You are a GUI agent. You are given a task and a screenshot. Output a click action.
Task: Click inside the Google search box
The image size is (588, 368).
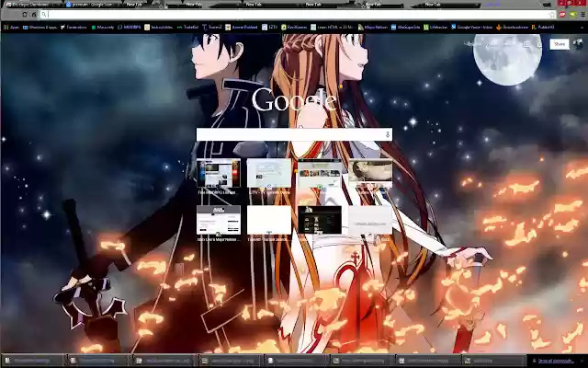pyautogui.click(x=294, y=134)
